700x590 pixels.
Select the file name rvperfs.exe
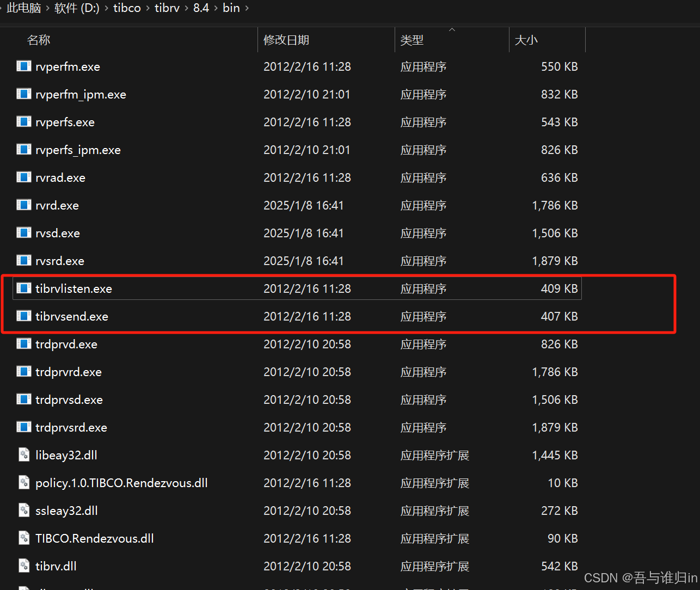[65, 122]
